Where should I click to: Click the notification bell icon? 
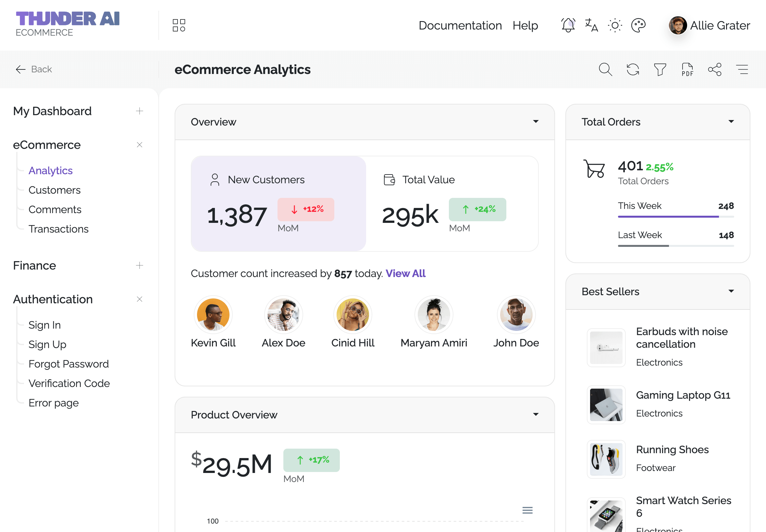tap(568, 25)
